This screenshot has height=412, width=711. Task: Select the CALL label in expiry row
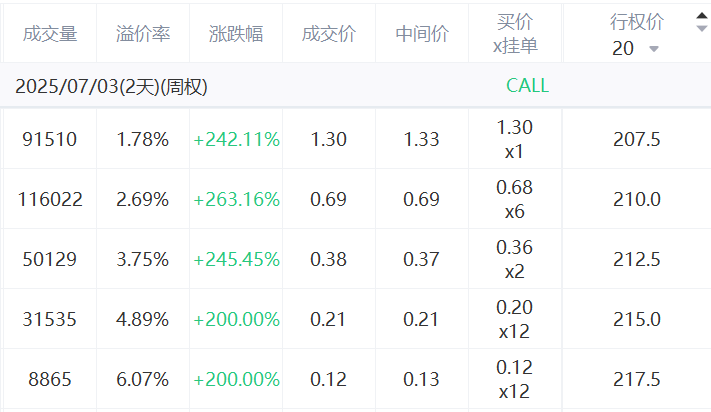point(527,86)
